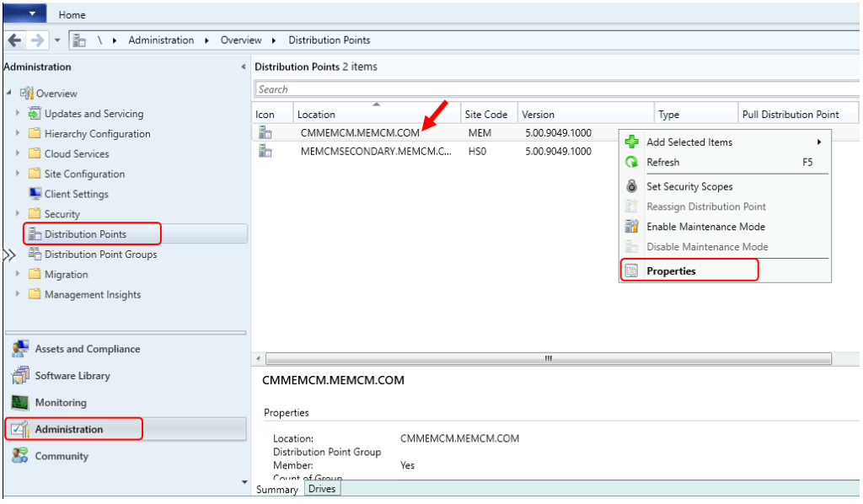
Task: Click the Forward navigation arrow
Action: point(37,40)
